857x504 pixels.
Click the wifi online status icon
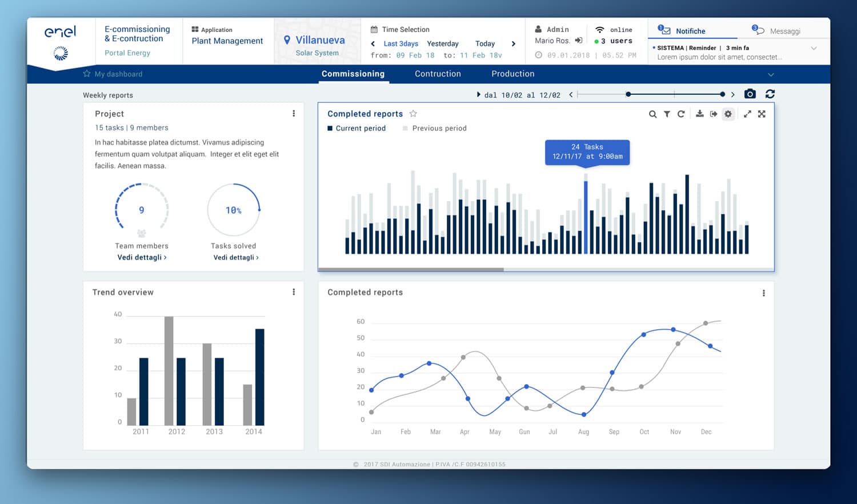[x=600, y=29]
